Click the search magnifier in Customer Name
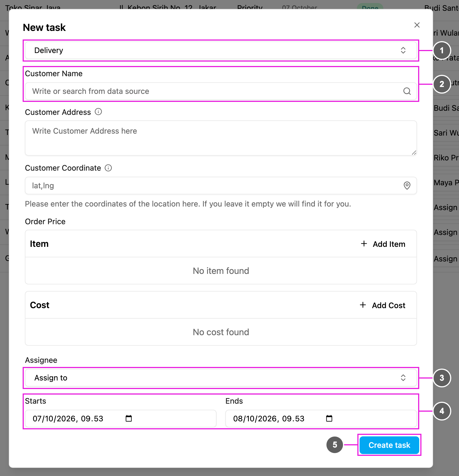The height and width of the screenshot is (476, 459). (x=407, y=91)
